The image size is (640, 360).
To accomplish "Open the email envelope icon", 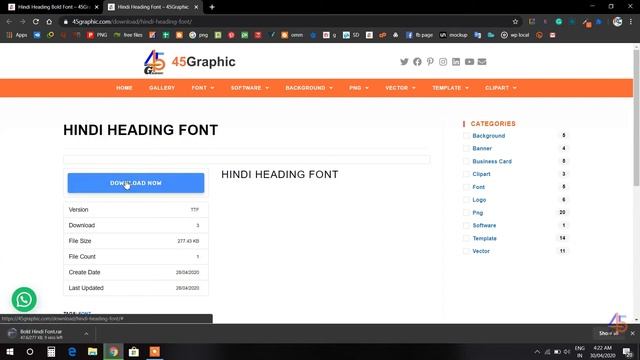I will 482,62.
